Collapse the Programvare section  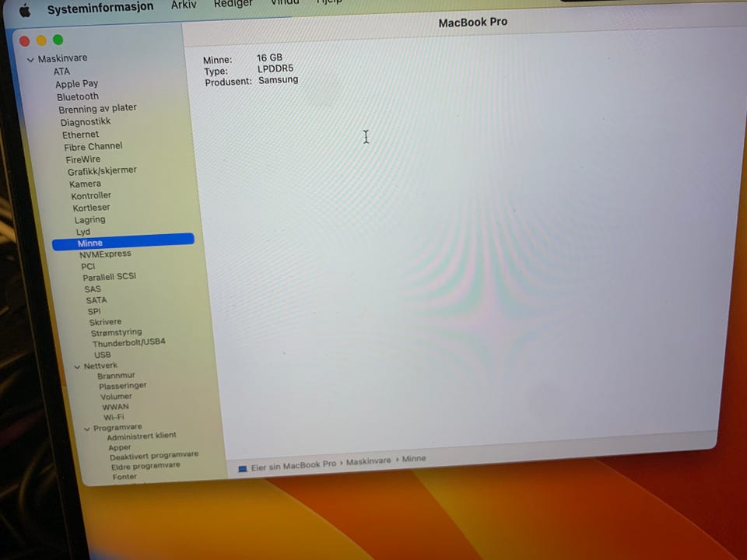pos(87,429)
